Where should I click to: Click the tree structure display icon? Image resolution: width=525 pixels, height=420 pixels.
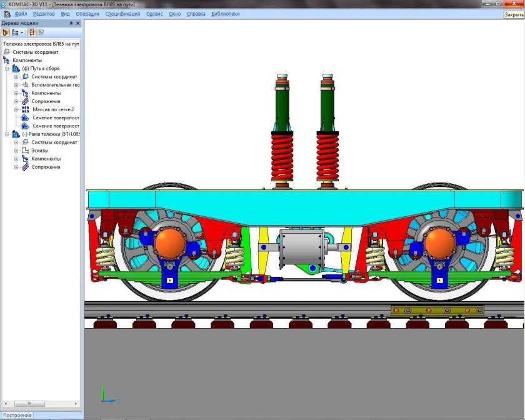[14, 32]
